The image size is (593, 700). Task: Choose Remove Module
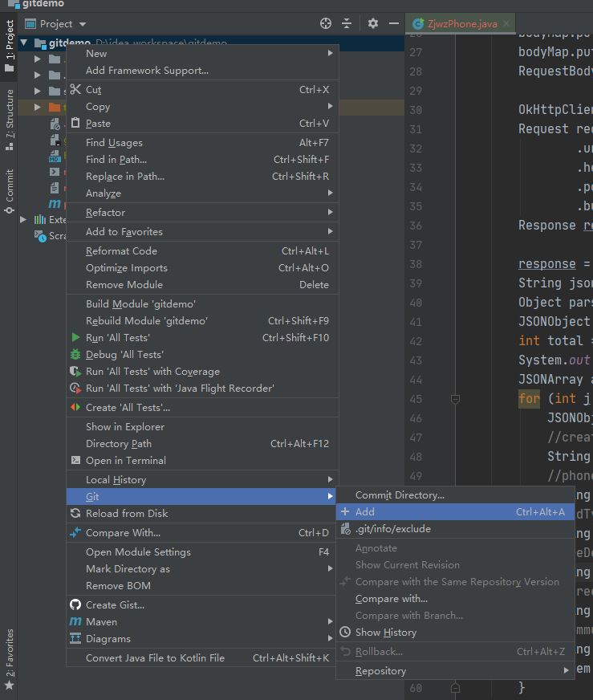pyautogui.click(x=202, y=285)
